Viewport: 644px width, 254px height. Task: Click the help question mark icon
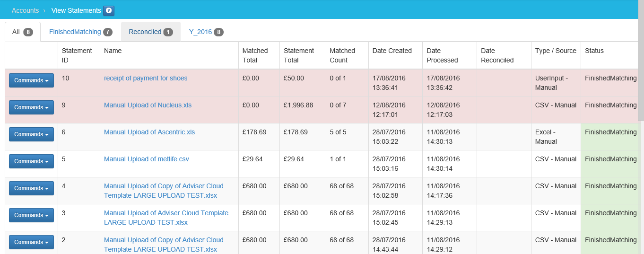[x=109, y=10]
